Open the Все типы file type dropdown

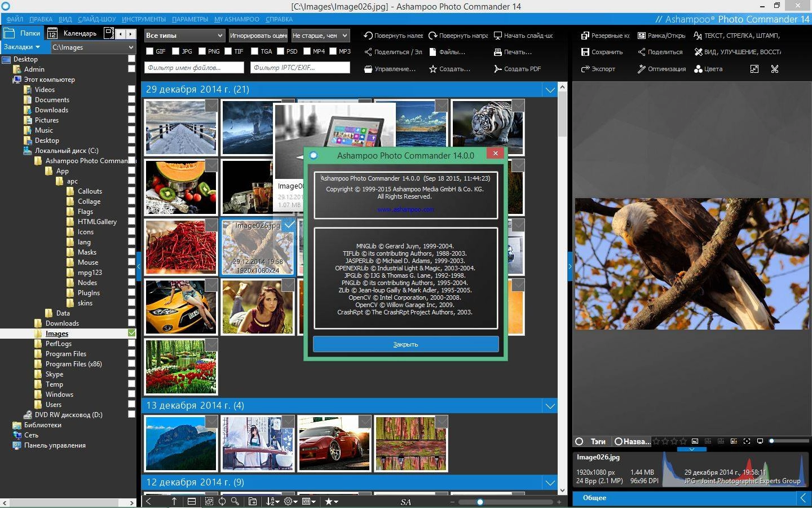(184, 36)
